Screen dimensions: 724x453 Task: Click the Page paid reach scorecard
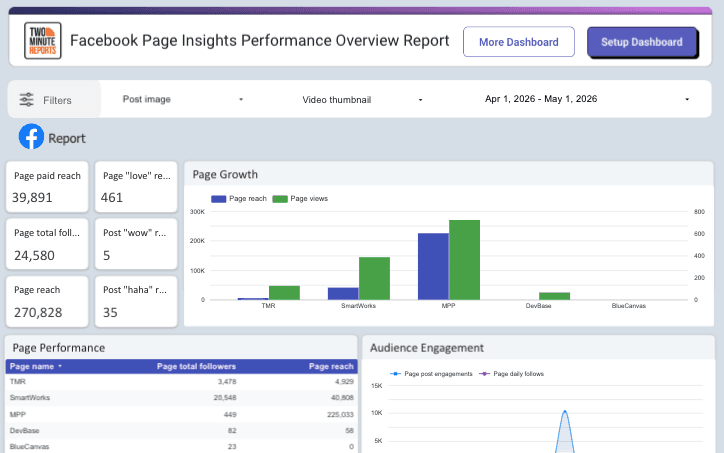47,187
